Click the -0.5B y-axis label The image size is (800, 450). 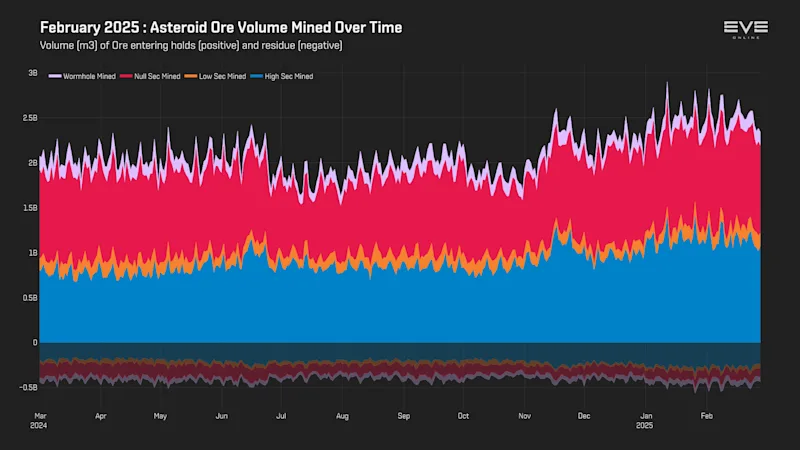point(29,387)
